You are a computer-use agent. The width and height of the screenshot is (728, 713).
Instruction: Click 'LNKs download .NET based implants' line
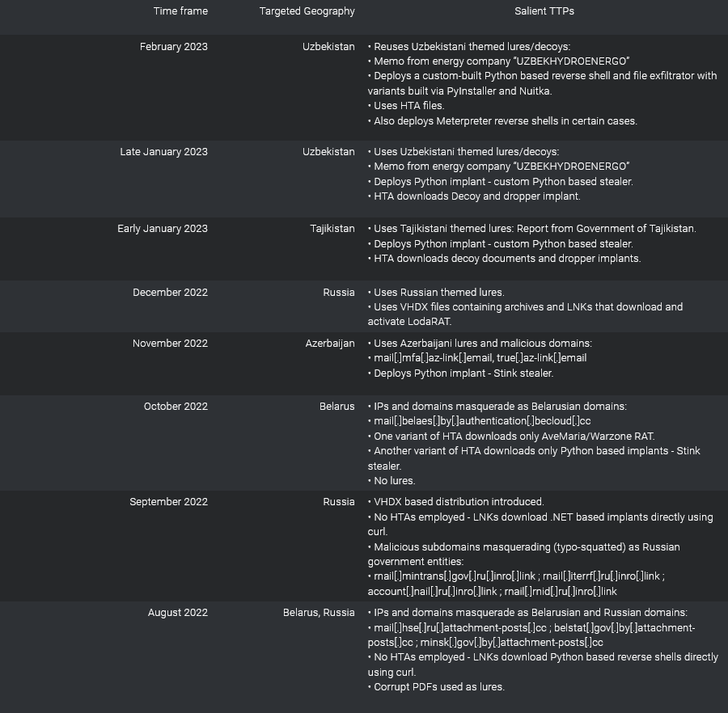[x=540, y=524]
